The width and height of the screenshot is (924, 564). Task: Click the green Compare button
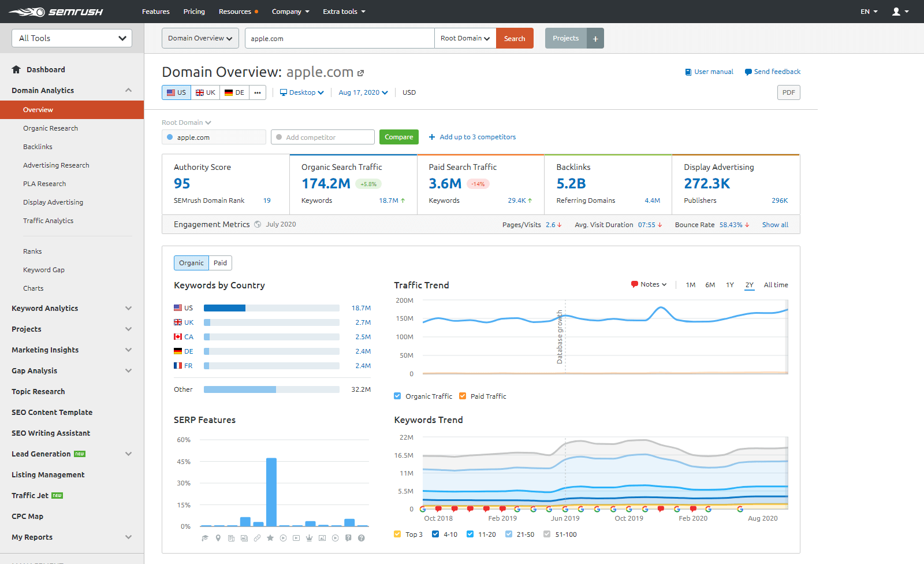tap(399, 137)
